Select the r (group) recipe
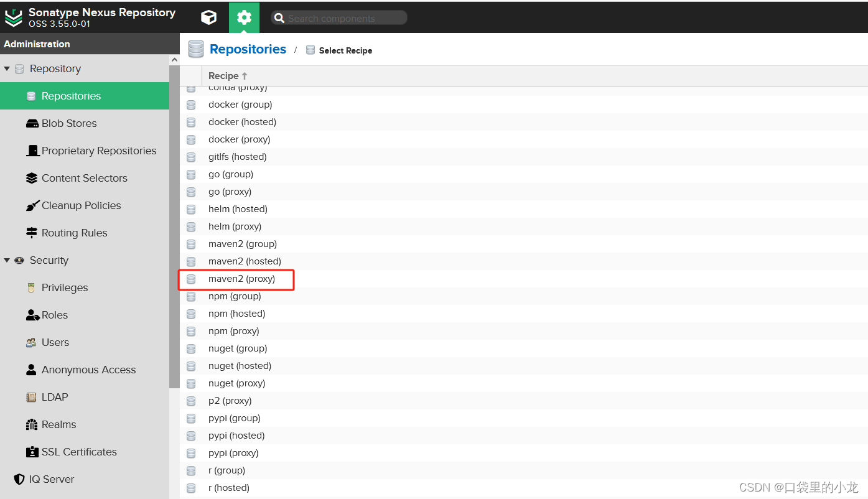868x499 pixels. click(x=524, y=470)
